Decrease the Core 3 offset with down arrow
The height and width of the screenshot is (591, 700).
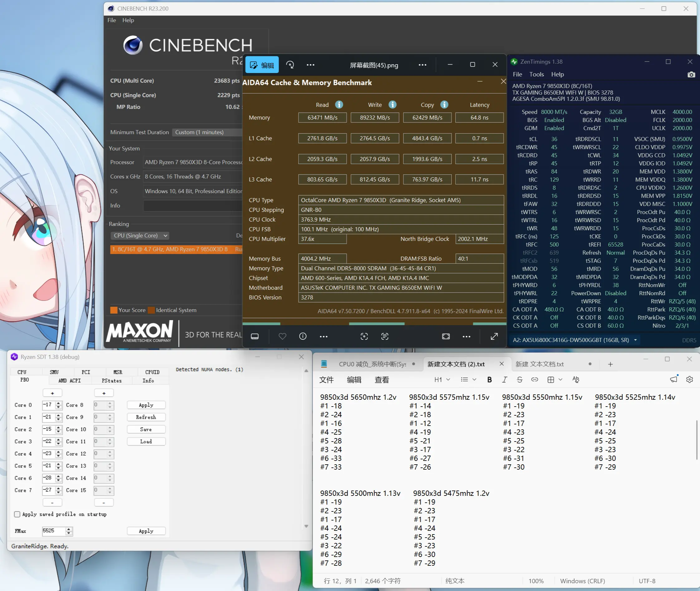(59, 444)
